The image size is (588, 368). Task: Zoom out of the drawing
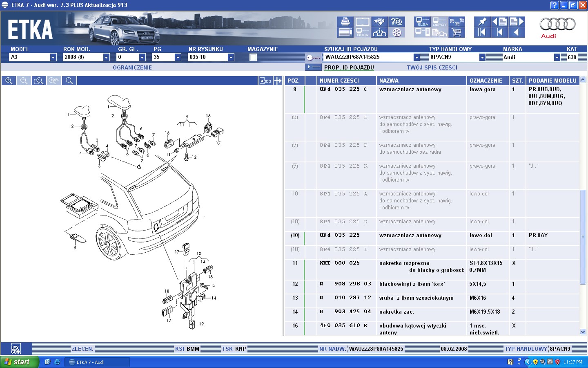pos(24,81)
